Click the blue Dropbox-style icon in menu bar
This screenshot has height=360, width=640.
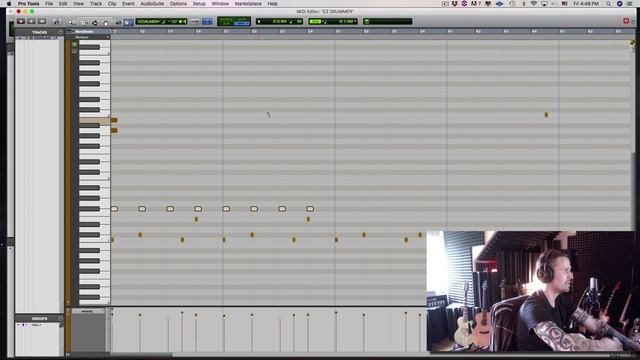pyautogui.click(x=499, y=4)
